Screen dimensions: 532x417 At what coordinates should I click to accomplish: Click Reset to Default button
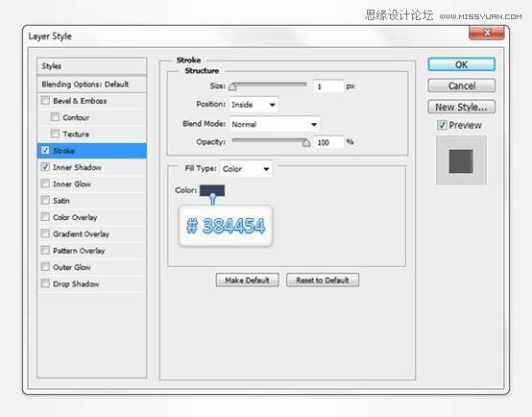pyautogui.click(x=323, y=281)
